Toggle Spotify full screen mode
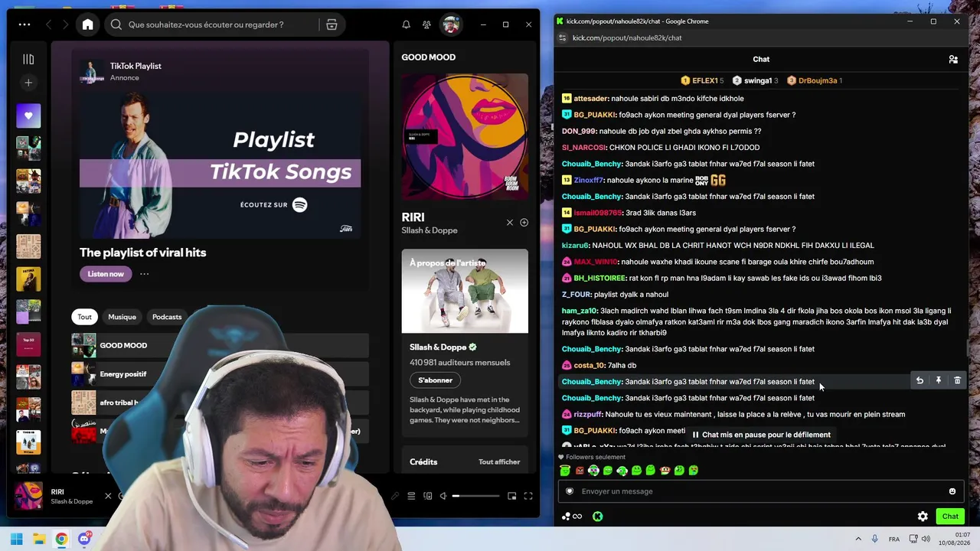980x551 pixels. (x=528, y=496)
